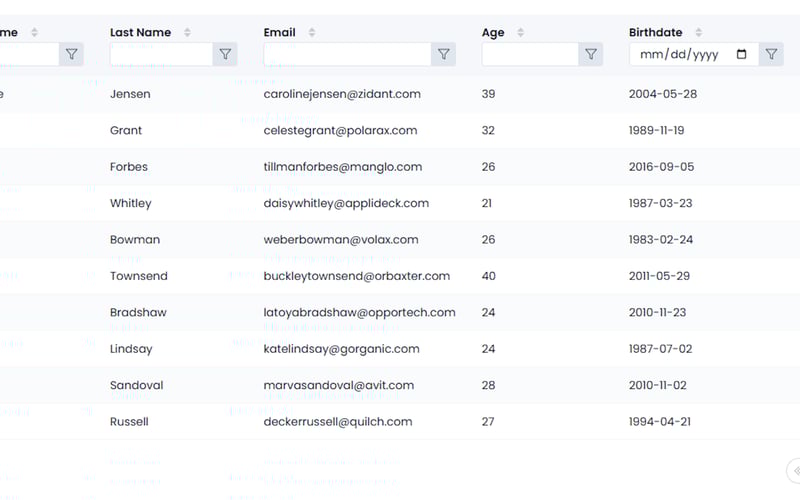Focus the Last Name filter input
The width and height of the screenshot is (800, 500).
(x=161, y=54)
